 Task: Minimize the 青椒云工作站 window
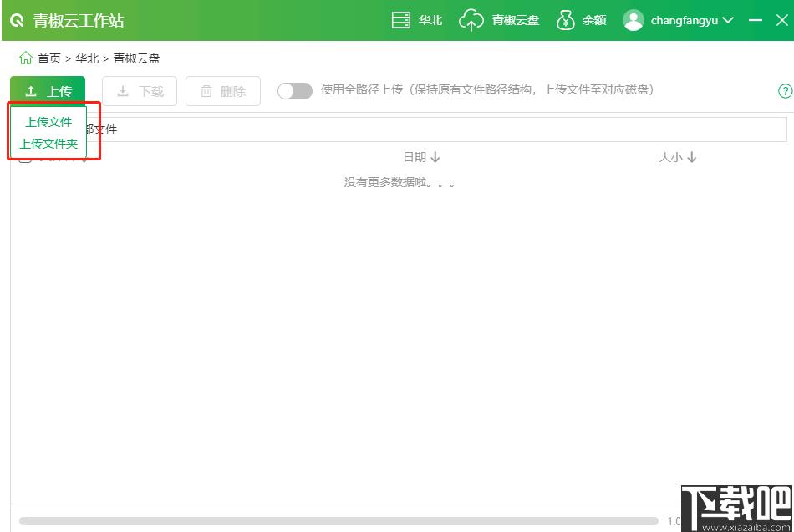756,20
